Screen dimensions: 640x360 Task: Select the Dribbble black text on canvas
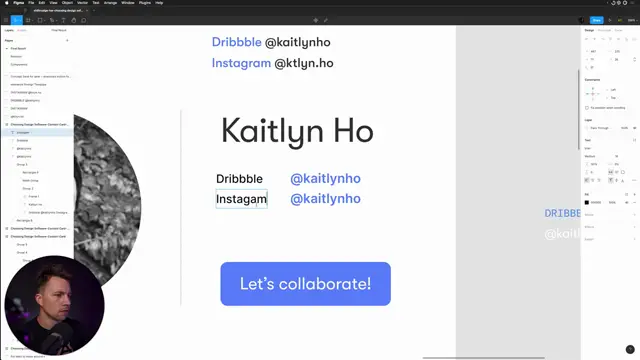tap(239, 179)
